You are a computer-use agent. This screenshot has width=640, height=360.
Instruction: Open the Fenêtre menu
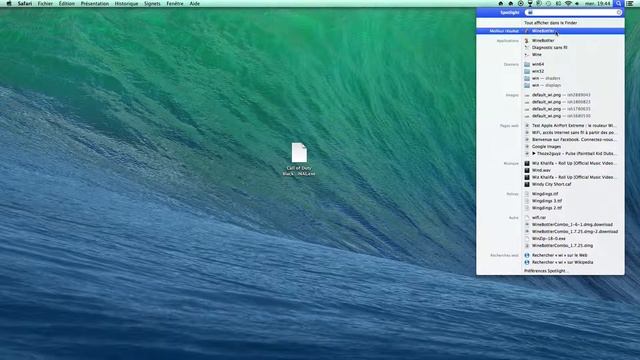click(x=175, y=3)
